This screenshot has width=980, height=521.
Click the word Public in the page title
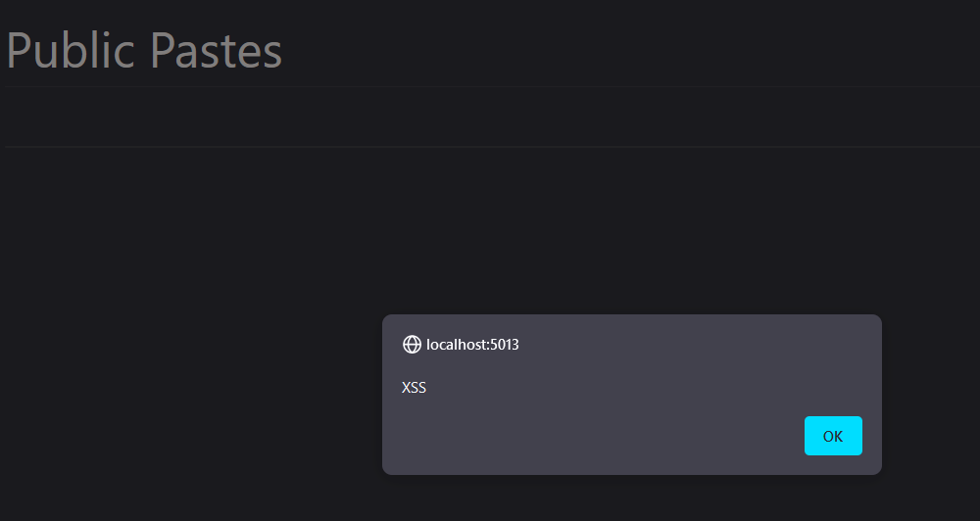point(70,50)
